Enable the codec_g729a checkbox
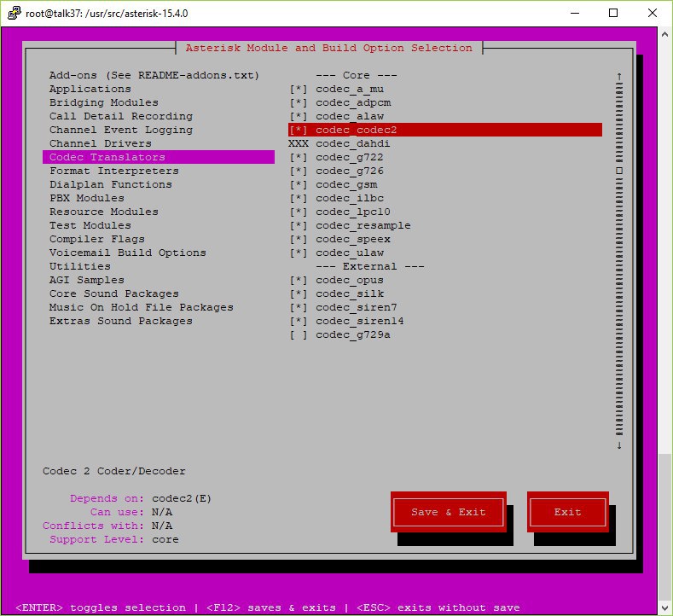The height and width of the screenshot is (616, 673). [x=299, y=334]
